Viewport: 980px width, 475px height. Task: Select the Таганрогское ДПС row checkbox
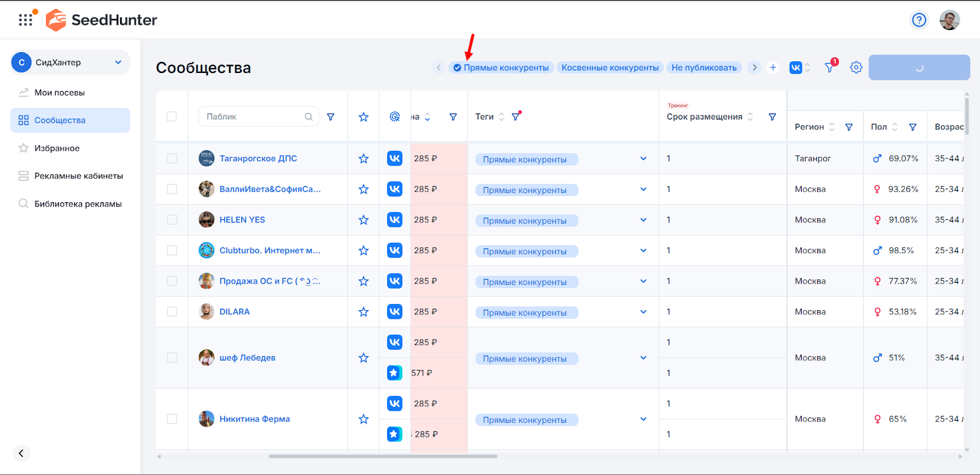click(x=172, y=159)
